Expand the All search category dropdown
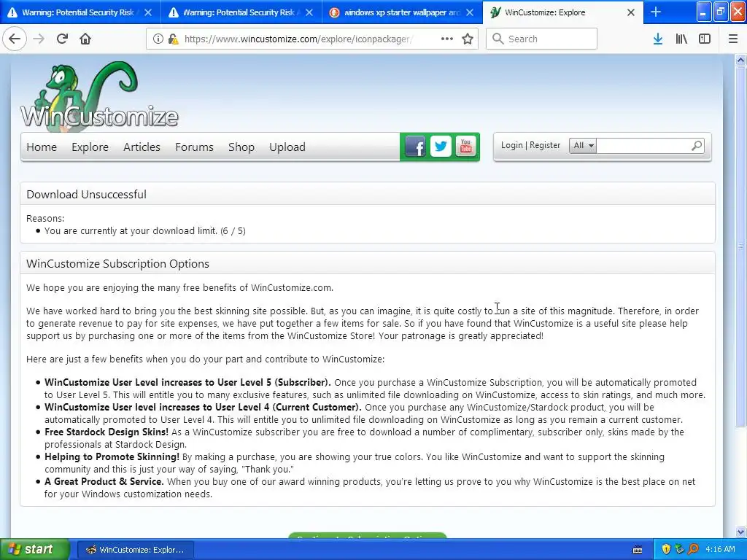The height and width of the screenshot is (560, 747). 583,145
